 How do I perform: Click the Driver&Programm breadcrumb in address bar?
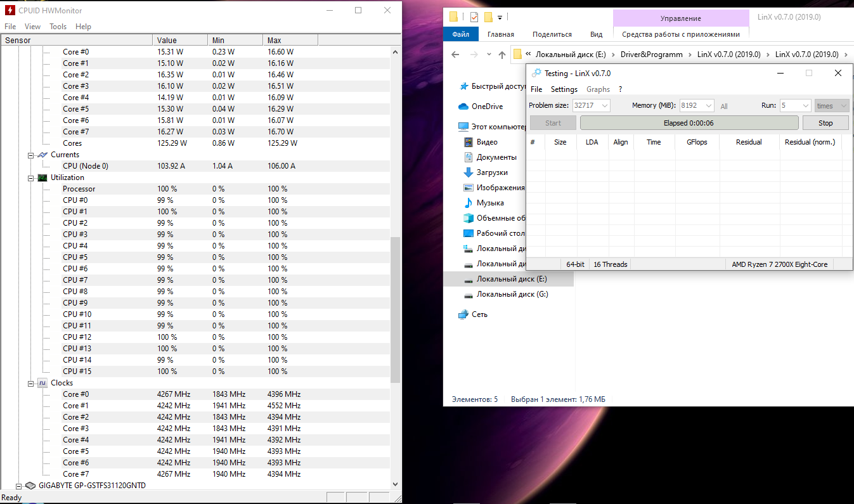(x=652, y=55)
